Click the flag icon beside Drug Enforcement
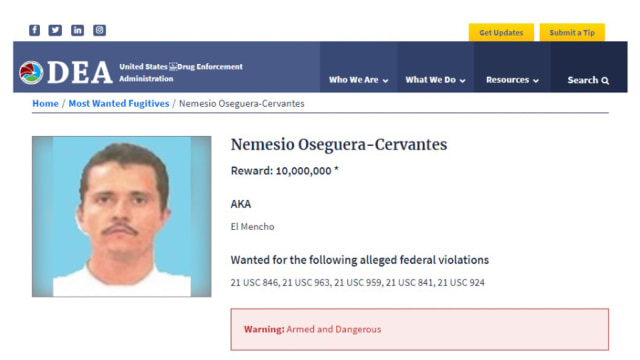This screenshot has width=640, height=360. [x=173, y=67]
